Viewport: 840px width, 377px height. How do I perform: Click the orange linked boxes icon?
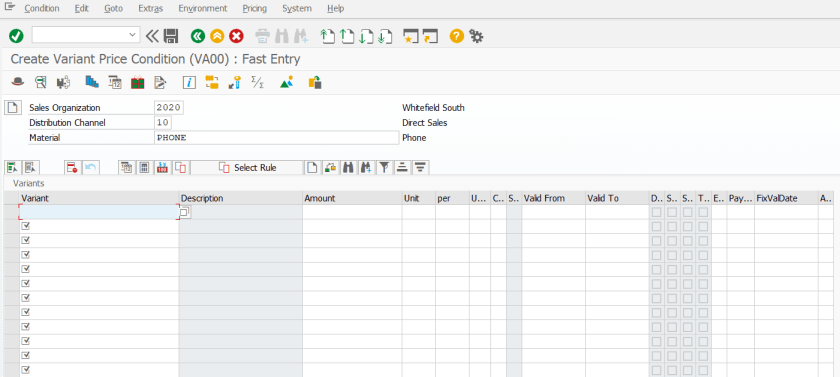(x=212, y=82)
